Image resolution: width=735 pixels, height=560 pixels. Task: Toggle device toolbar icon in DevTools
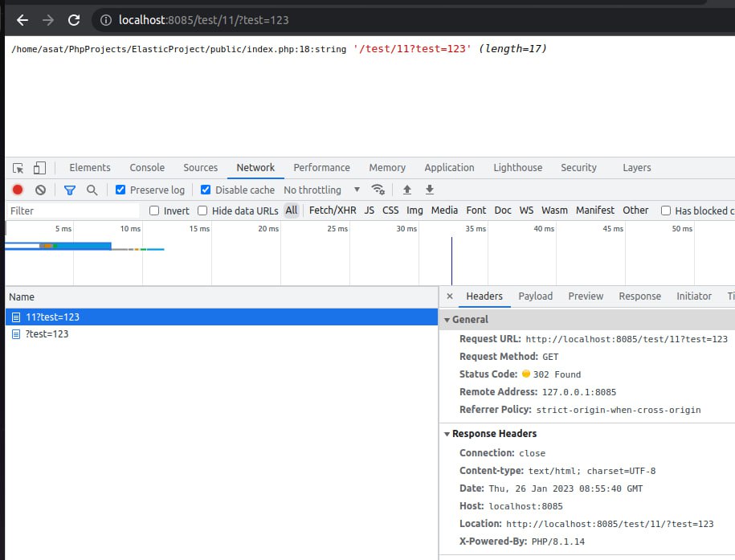pyautogui.click(x=40, y=168)
